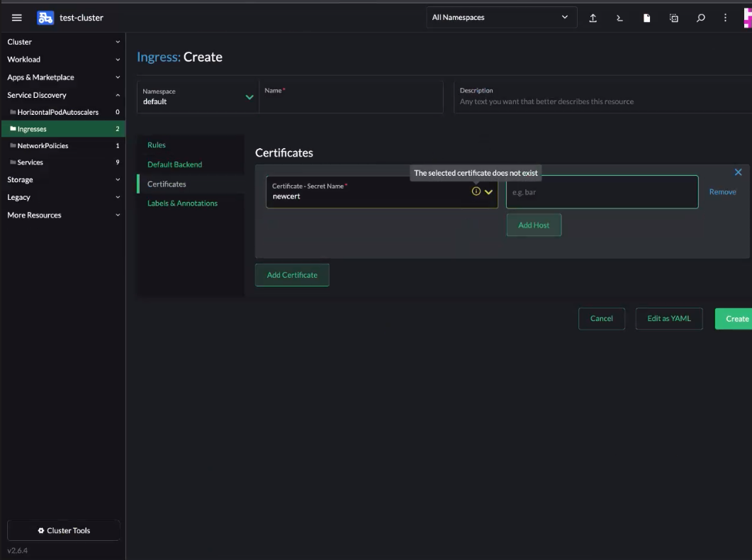The height and width of the screenshot is (560, 752).
Task: Click the Import YAML upload icon
Action: 593,18
